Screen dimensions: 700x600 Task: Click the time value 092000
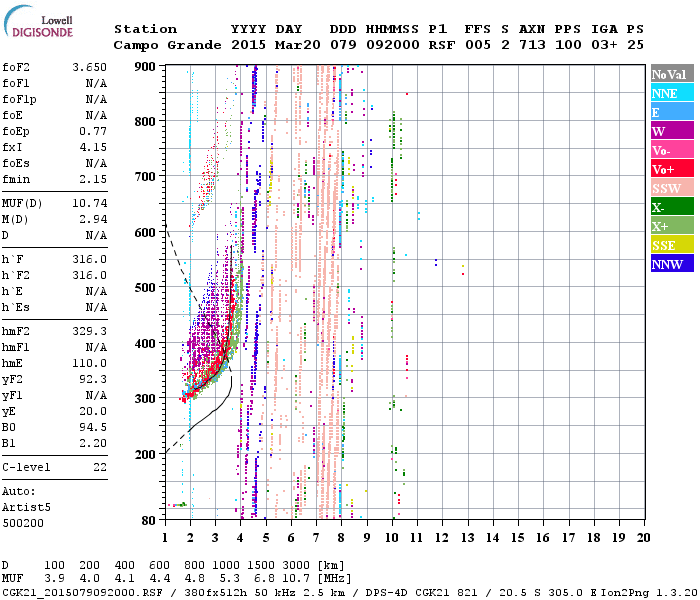click(x=393, y=45)
